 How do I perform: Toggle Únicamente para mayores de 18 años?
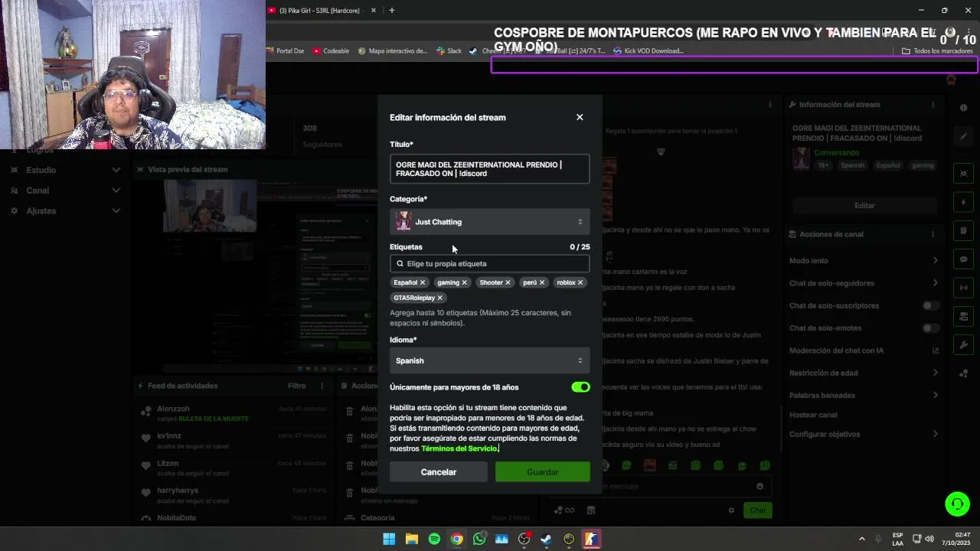580,387
